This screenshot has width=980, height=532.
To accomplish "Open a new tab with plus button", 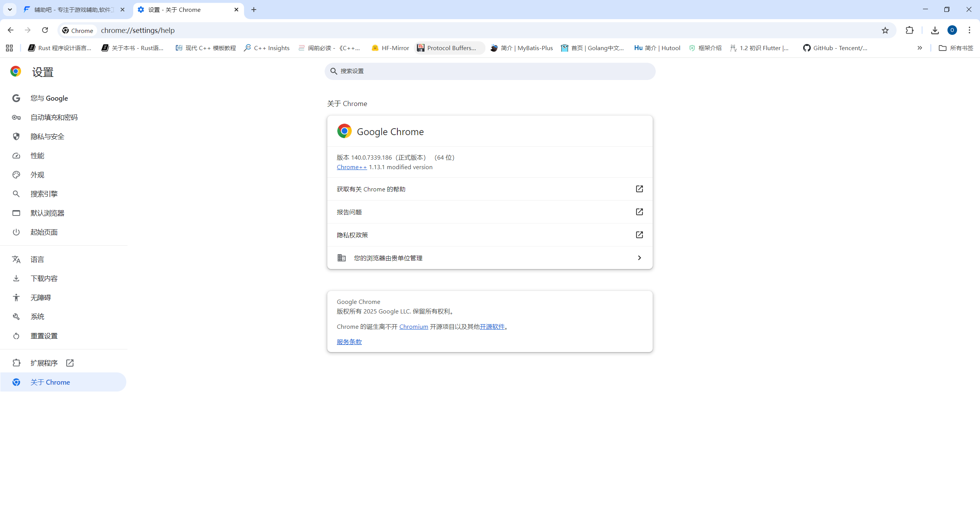I will (254, 10).
